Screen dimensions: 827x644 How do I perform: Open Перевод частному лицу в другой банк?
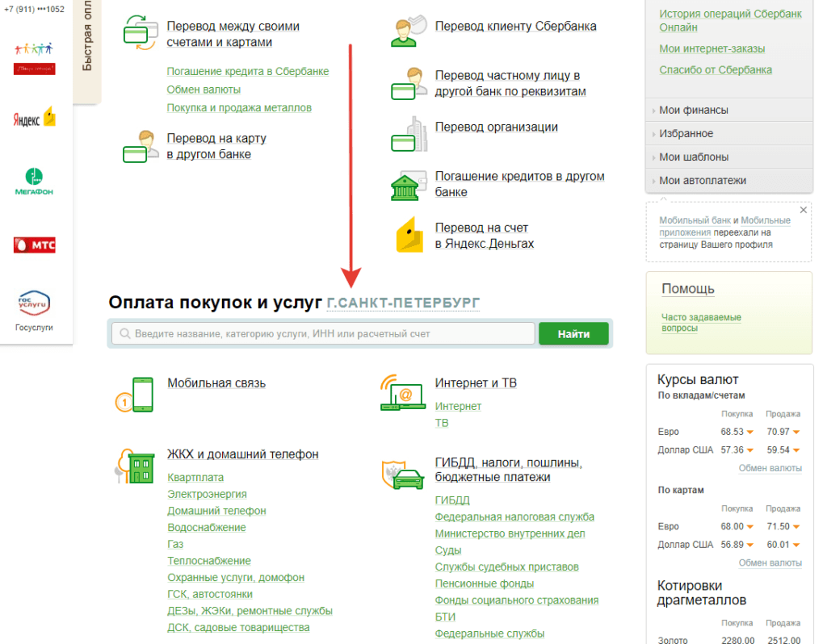pos(510,83)
